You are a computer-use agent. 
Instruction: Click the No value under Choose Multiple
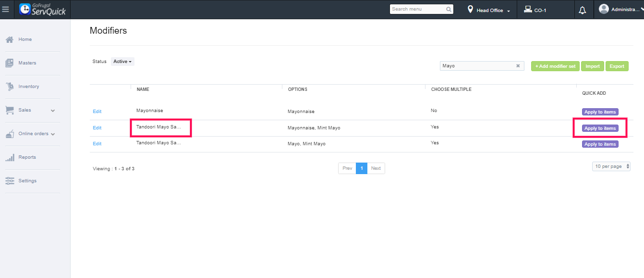[434, 111]
